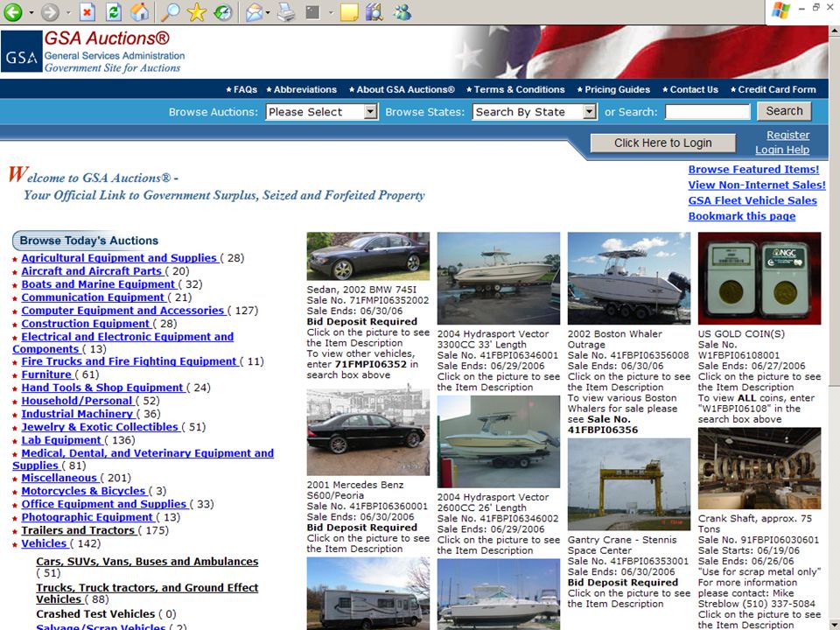
Task: Open the Login Help link
Action: click(782, 150)
